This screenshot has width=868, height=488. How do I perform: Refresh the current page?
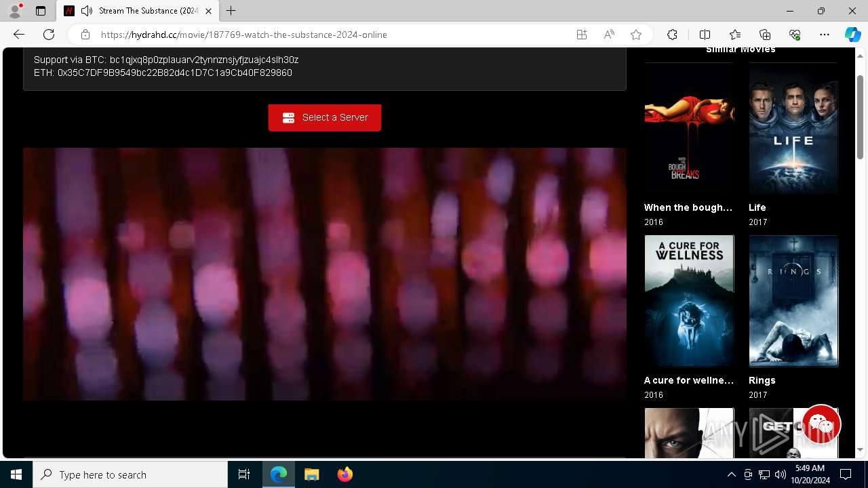49,35
